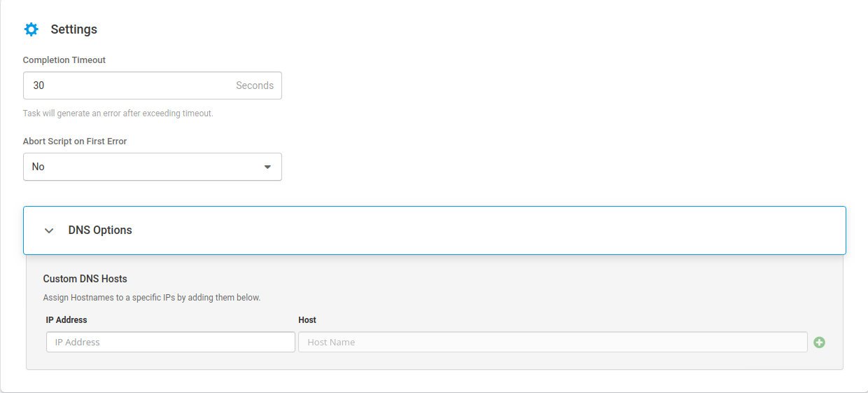Collapse DNS Options using the chevron icon
Screen dimensions: 868x393
point(49,230)
